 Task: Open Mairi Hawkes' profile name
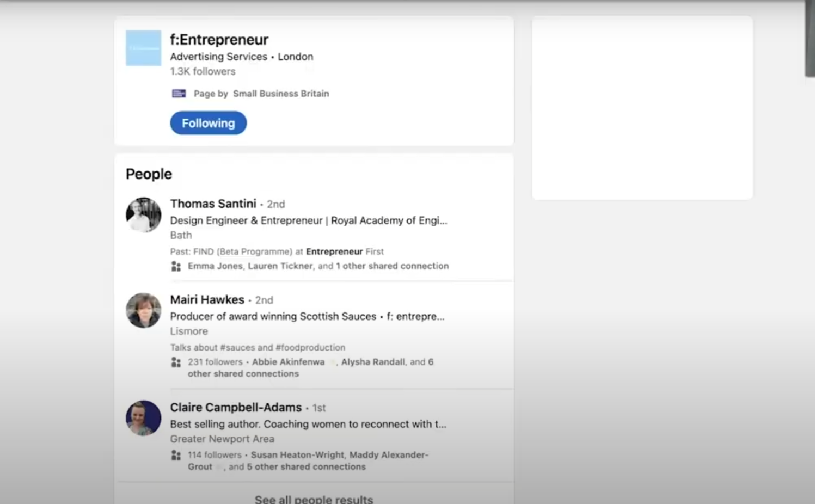[x=207, y=299]
